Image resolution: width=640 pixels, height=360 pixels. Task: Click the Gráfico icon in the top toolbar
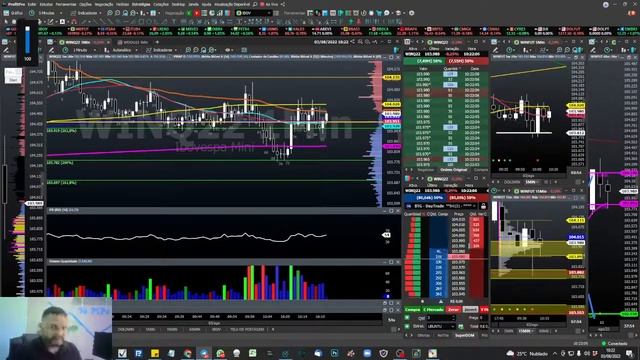[x=13, y=13]
